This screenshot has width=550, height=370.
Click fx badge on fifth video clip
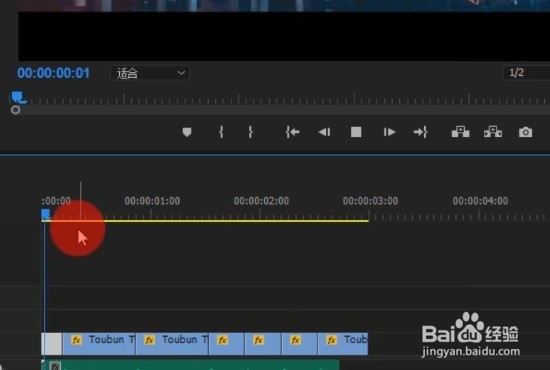tap(295, 340)
